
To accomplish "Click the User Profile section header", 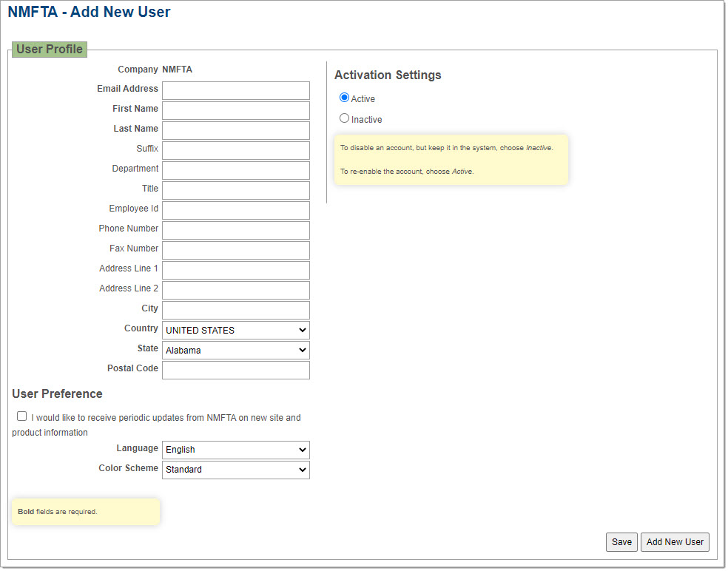I will coord(50,50).
